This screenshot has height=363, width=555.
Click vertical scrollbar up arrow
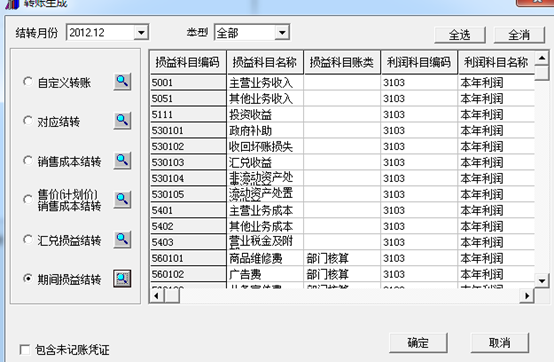coord(542,58)
